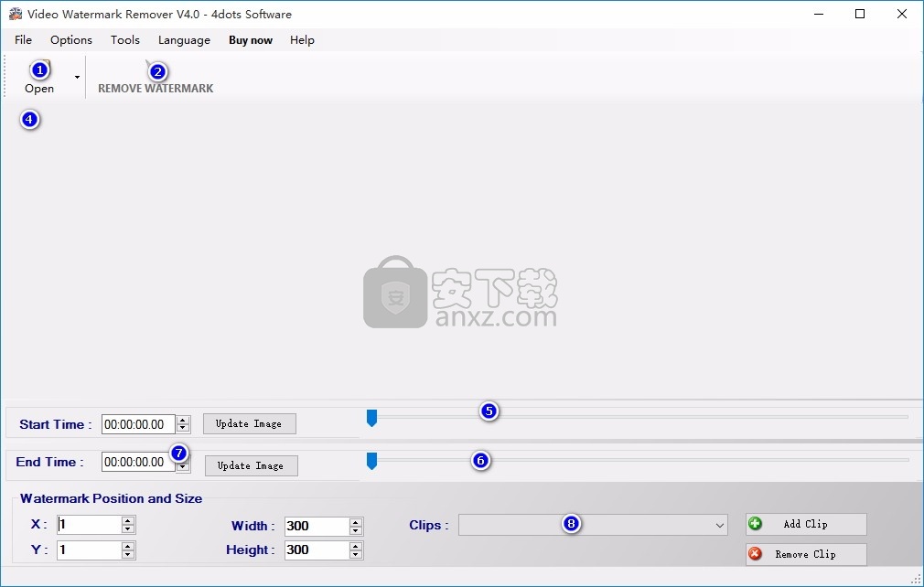Minimize the Video Watermark Remover window

coord(819,14)
